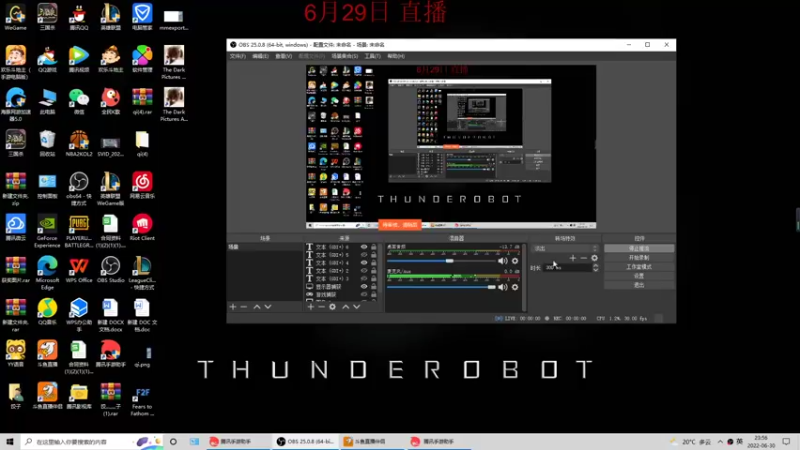Click the transition duration input field
The height and width of the screenshot is (450, 800).
pos(566,268)
